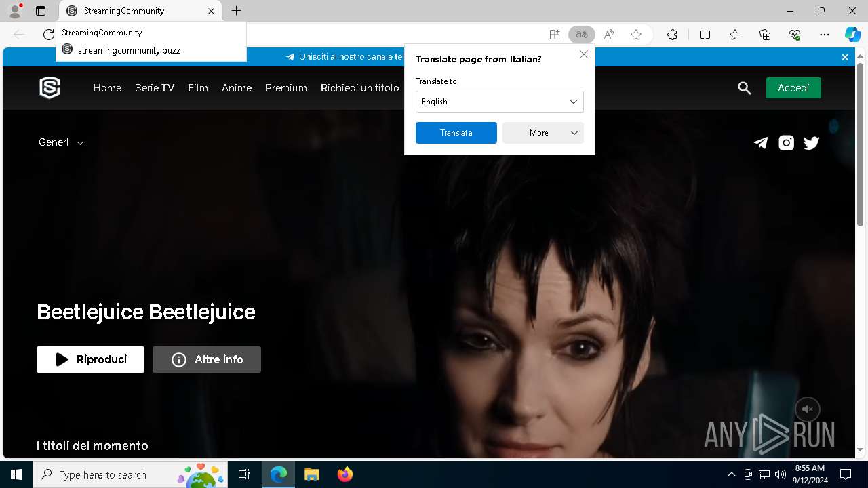The width and height of the screenshot is (868, 488).
Task: Click the I titoli del momento heading
Action: point(92,445)
